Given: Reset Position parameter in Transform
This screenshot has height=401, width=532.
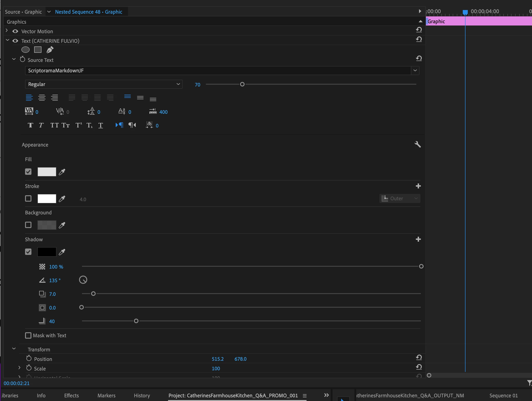Looking at the screenshot, I should [419, 358].
